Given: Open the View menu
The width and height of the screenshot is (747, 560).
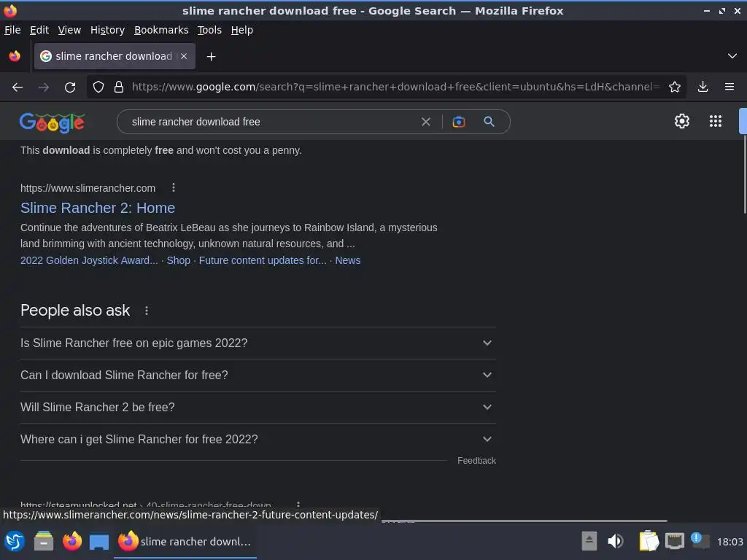Looking at the screenshot, I should (69, 30).
